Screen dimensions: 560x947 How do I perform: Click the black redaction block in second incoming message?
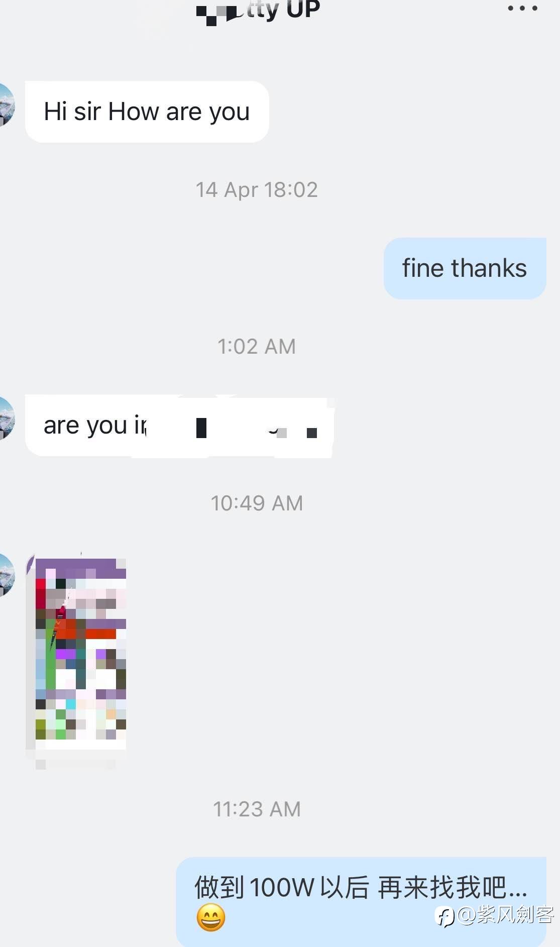pyautogui.click(x=201, y=428)
